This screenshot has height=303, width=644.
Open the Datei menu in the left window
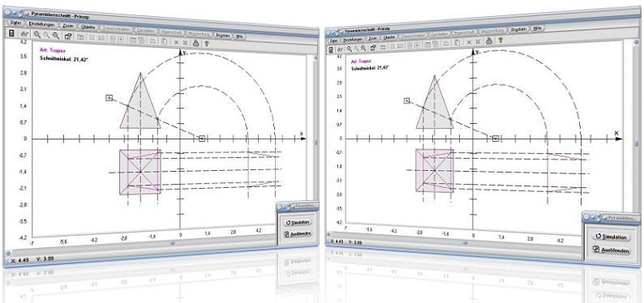point(15,23)
